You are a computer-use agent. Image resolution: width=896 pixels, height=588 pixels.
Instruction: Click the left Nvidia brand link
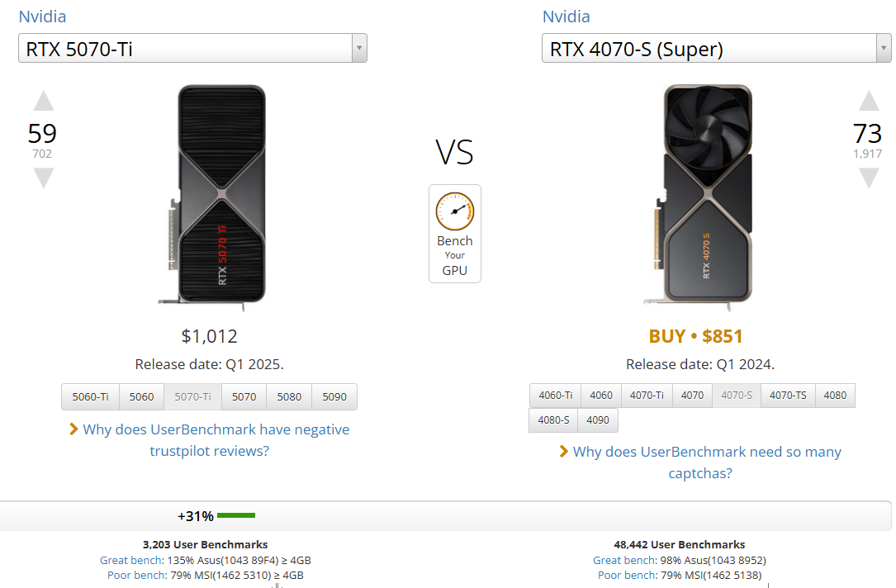42,17
